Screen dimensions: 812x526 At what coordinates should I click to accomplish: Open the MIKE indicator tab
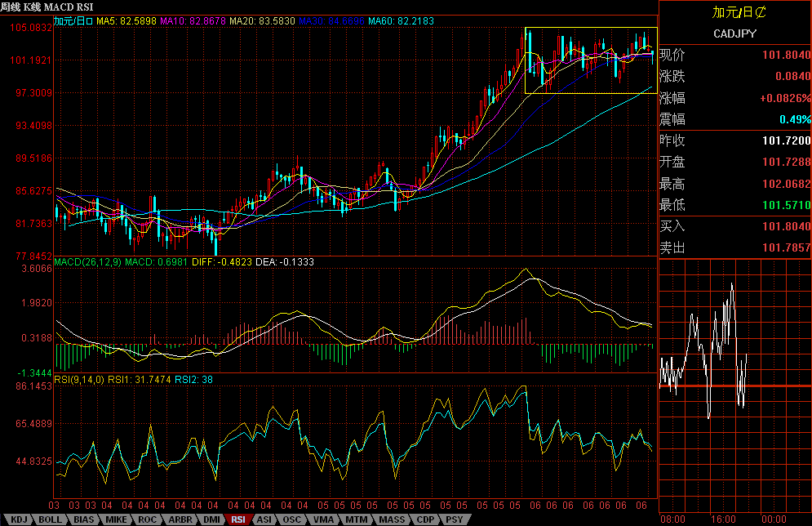point(116,519)
